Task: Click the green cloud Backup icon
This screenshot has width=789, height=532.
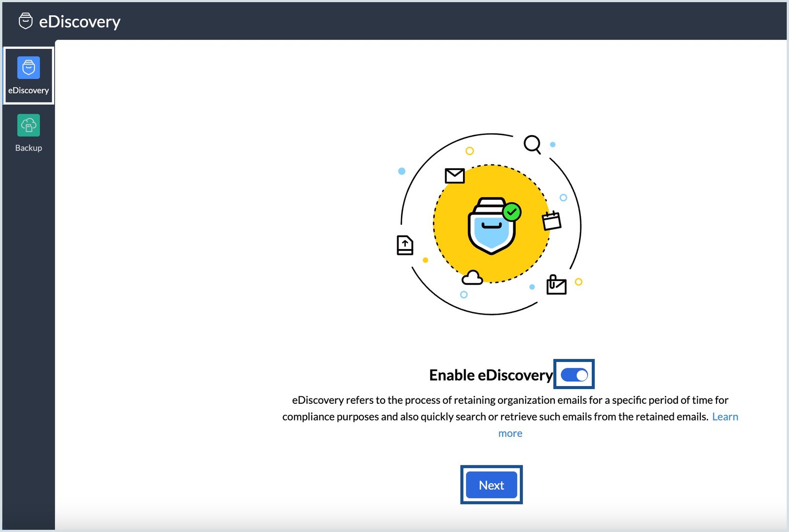Action: (x=28, y=125)
